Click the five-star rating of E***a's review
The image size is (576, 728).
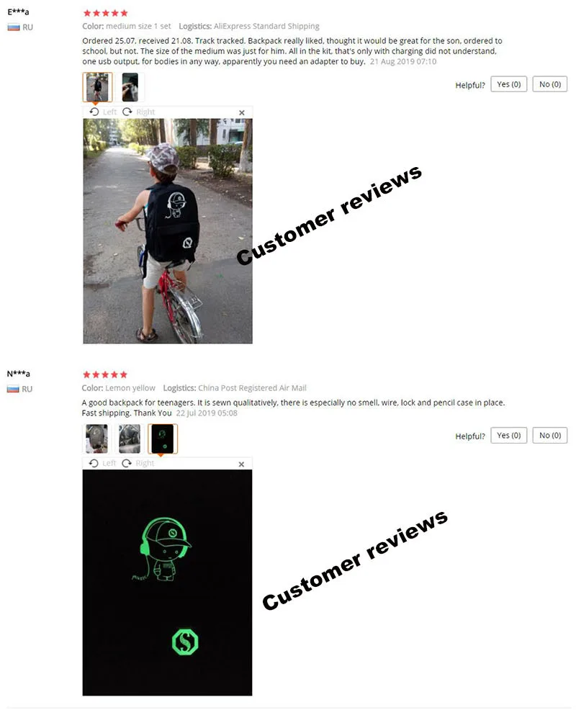pyautogui.click(x=105, y=13)
